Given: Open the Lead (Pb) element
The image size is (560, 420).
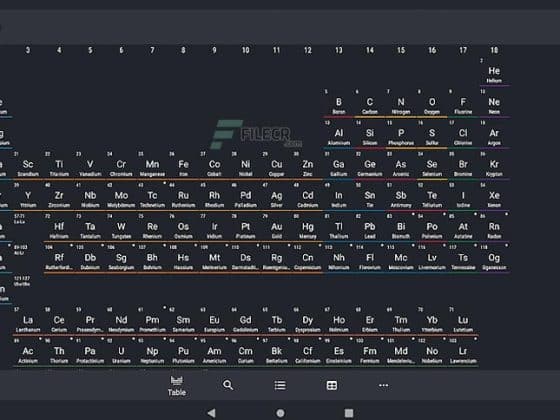Looking at the screenshot, I should tap(370, 228).
